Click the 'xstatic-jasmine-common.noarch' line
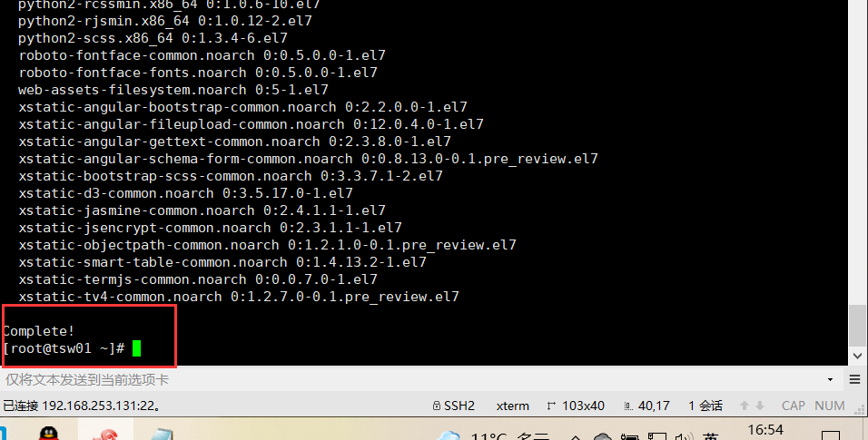Viewport: 868px width, 440px height. coord(202,210)
